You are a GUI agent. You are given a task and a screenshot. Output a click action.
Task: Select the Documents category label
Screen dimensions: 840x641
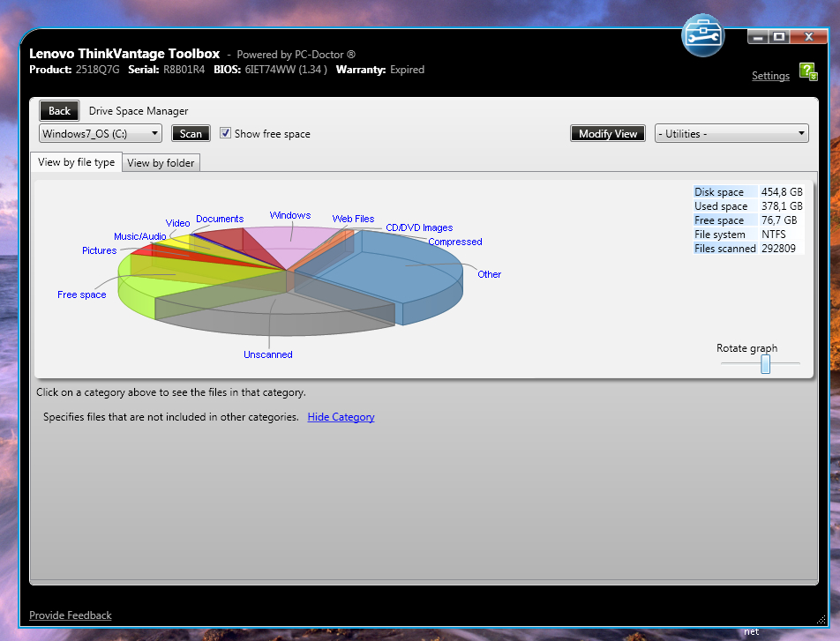point(220,219)
